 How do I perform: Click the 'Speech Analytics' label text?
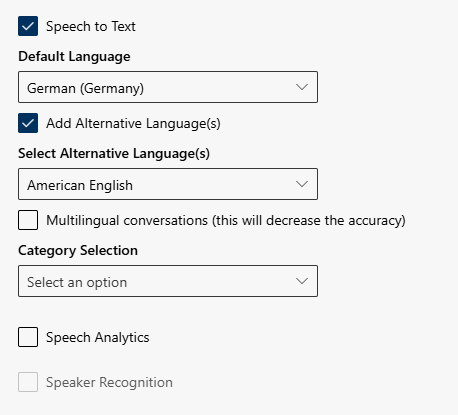[98, 338]
